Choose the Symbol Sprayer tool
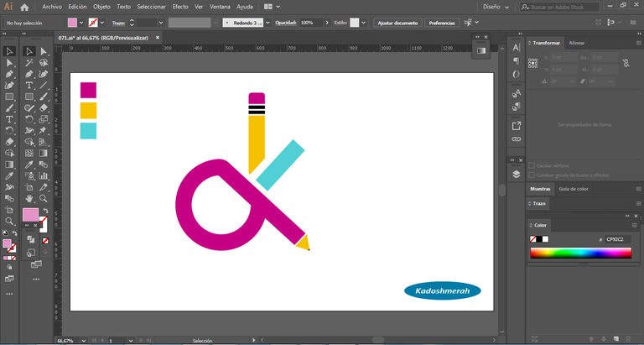This screenshot has width=644, height=345. click(x=29, y=176)
